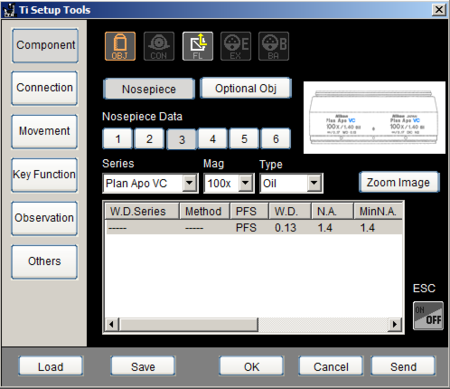Select the BA barrier filter icon
This screenshot has width=450, height=389.
[x=274, y=46]
